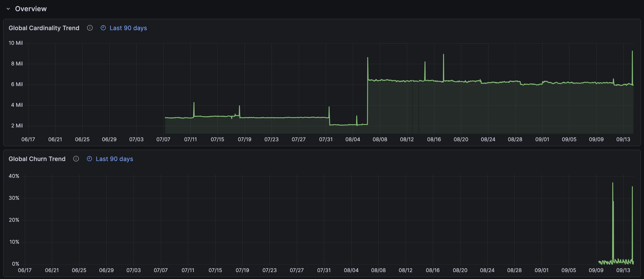Screen dimensions: 644x279
Task: Click the 08/04 date label on Cardinality chart
Action: coord(353,139)
